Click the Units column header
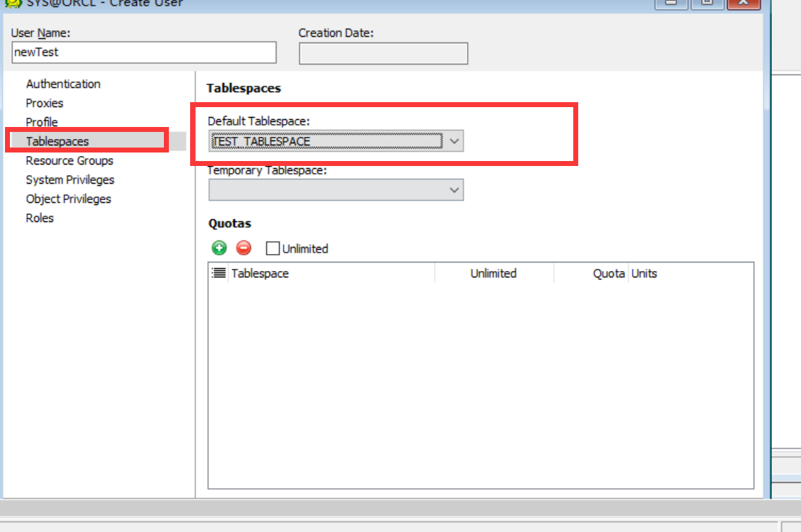 (644, 273)
